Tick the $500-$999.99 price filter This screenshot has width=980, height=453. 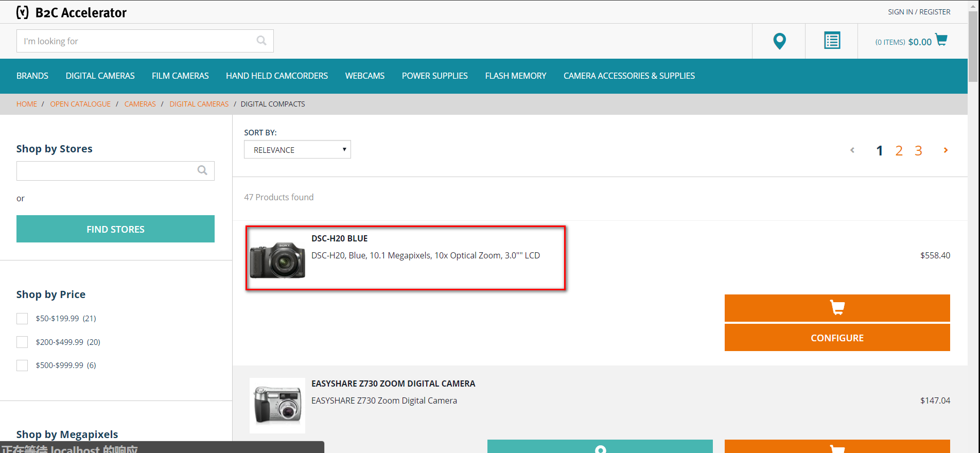pos(22,365)
